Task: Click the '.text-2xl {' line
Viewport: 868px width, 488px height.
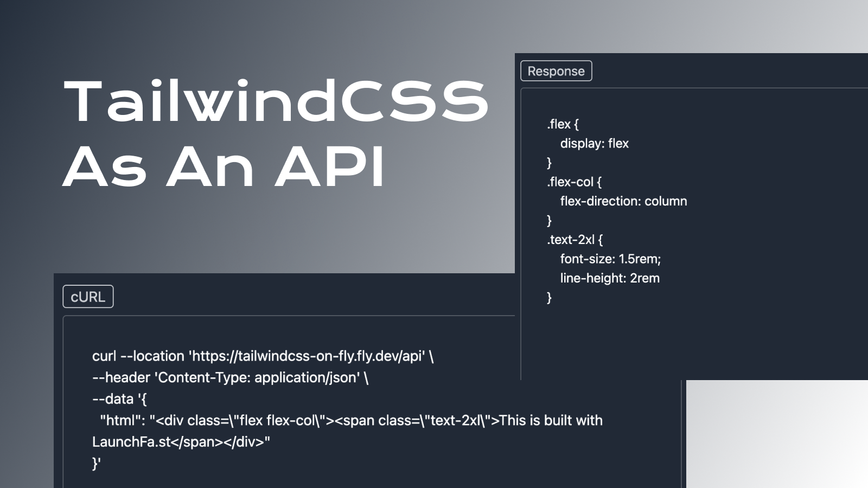Action: coord(575,240)
